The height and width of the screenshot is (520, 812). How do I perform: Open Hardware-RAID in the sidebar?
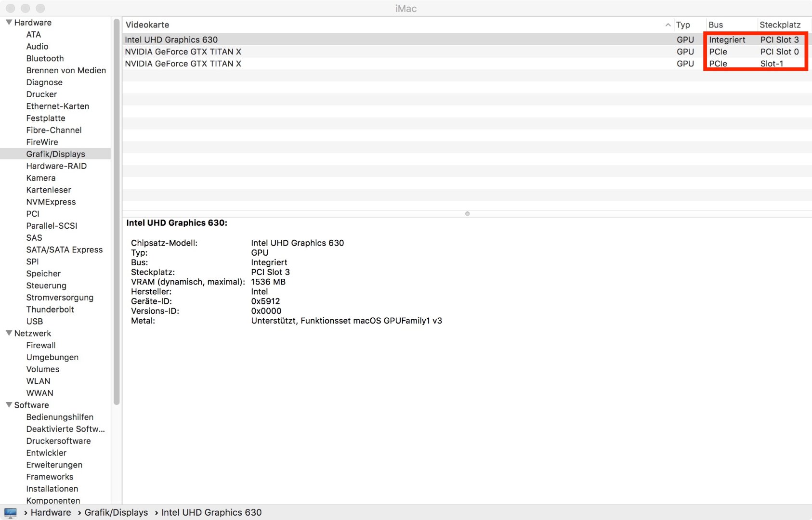point(56,166)
